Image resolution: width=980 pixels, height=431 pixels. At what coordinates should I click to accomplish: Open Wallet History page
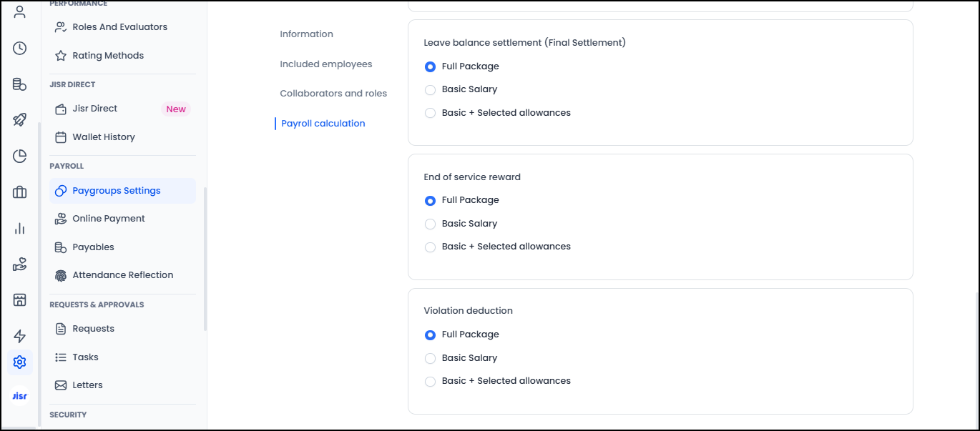pyautogui.click(x=103, y=137)
